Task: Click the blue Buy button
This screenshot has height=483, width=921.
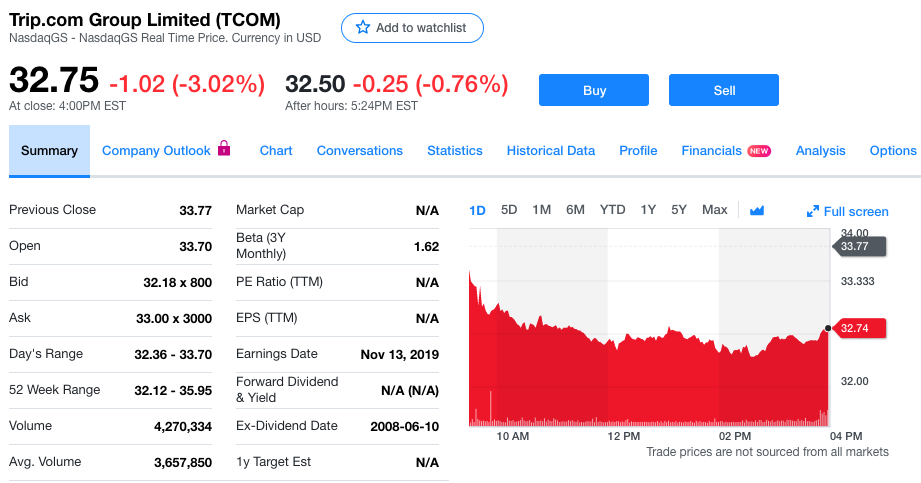Action: coord(594,90)
